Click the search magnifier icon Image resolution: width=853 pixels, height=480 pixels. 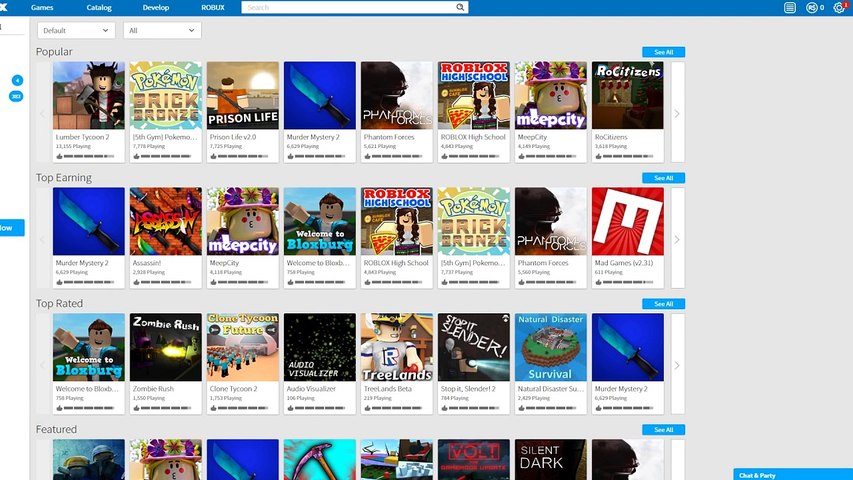point(460,8)
